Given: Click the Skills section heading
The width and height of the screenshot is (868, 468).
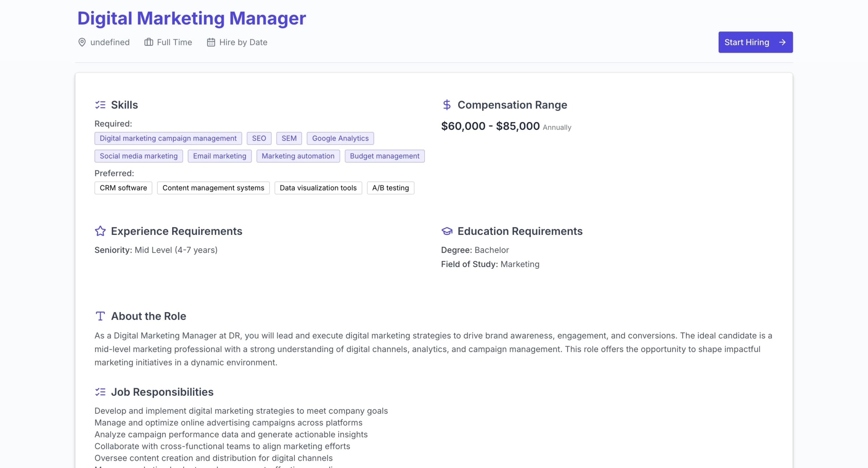Looking at the screenshot, I should pos(124,105).
